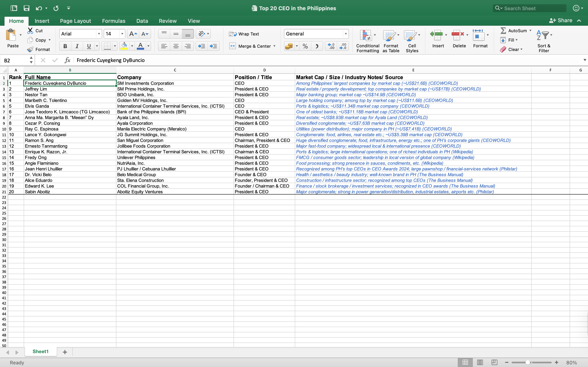Click the Increase Indent icon
Screen dimensions: 588x367
213,46
